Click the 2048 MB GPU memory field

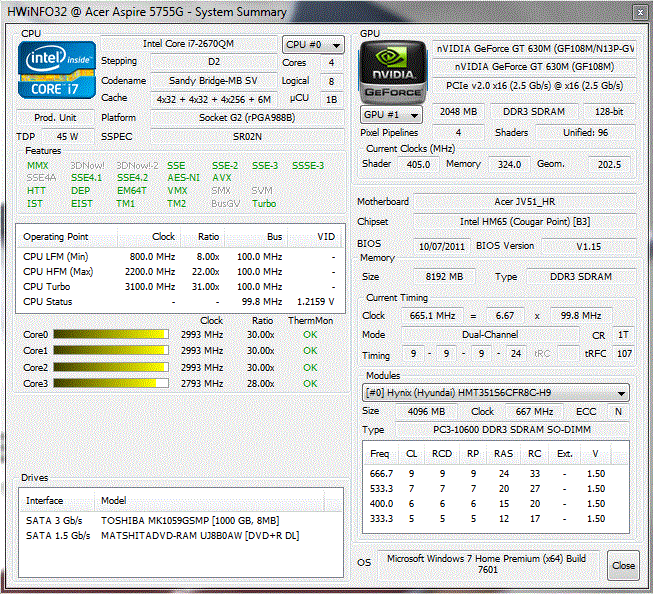point(458,112)
